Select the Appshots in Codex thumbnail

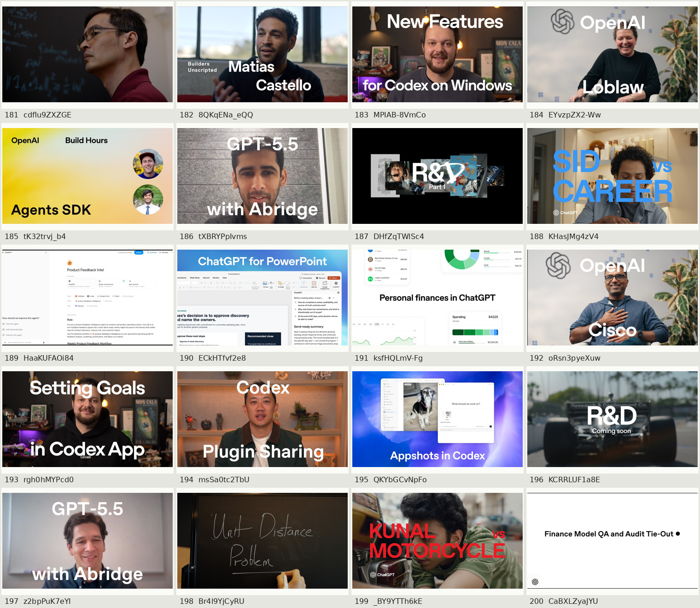(437, 419)
